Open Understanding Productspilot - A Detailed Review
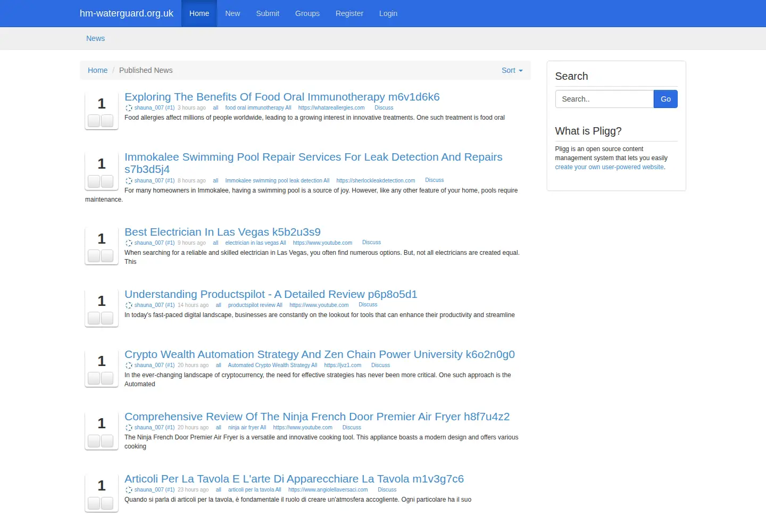 tap(271, 294)
